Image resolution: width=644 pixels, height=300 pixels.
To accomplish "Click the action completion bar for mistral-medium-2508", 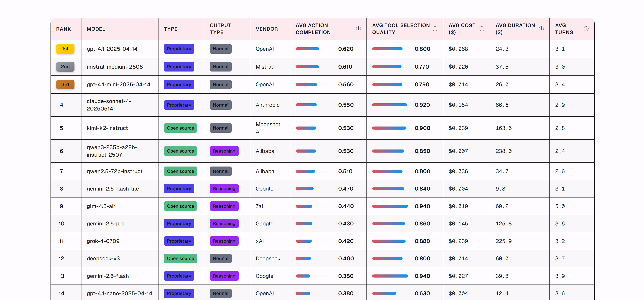I will [x=307, y=67].
